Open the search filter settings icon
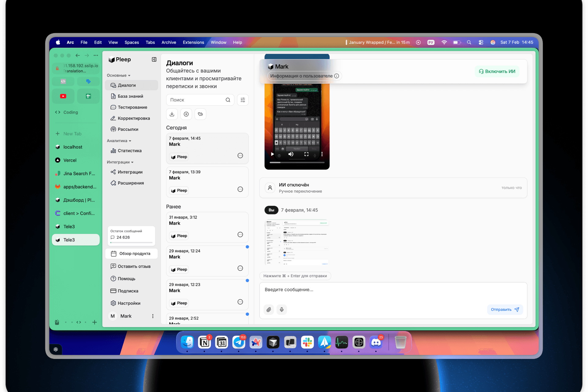The image size is (588, 392). pyautogui.click(x=243, y=100)
